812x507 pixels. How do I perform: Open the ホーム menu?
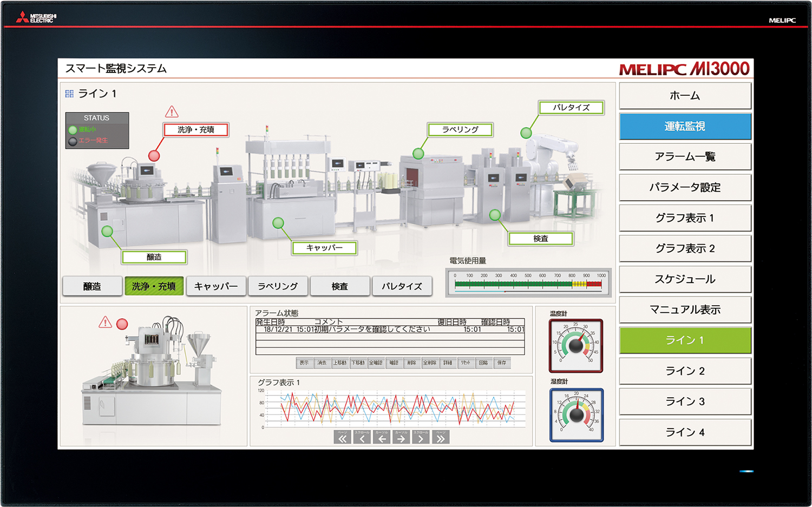pyautogui.click(x=685, y=96)
